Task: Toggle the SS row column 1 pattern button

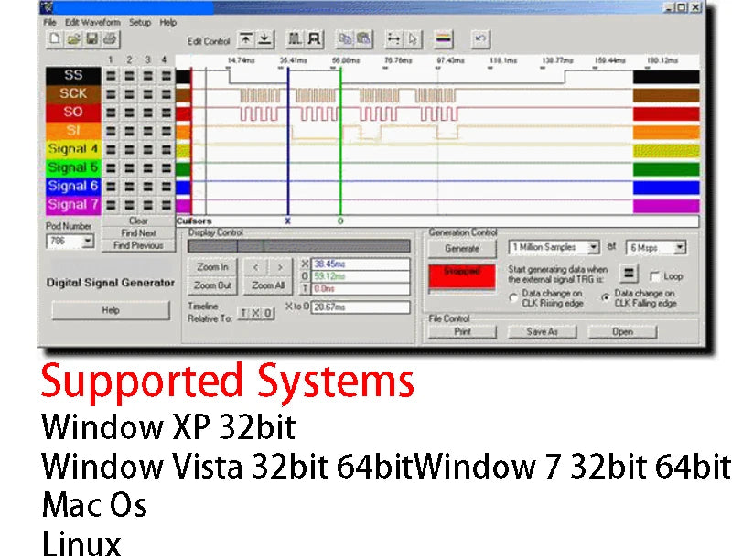Action: tap(111, 76)
